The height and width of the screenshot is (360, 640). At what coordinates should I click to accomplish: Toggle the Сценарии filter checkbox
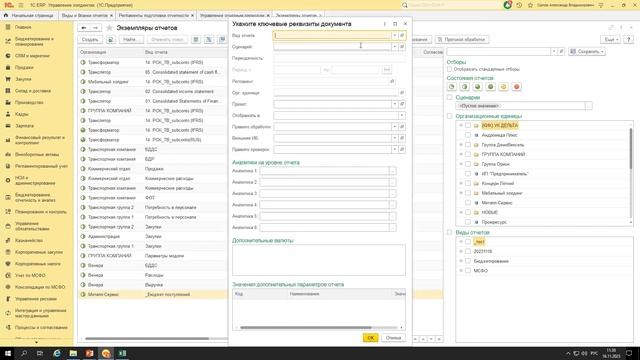(449, 98)
